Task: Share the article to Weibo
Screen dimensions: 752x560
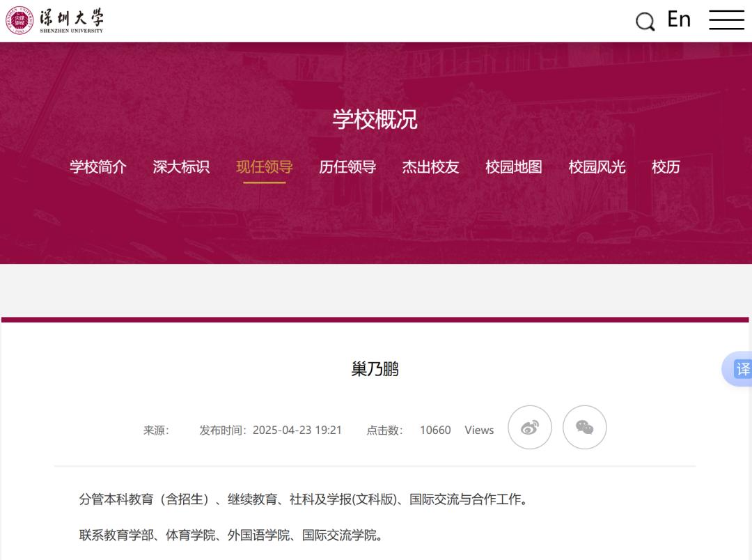Action: click(529, 427)
